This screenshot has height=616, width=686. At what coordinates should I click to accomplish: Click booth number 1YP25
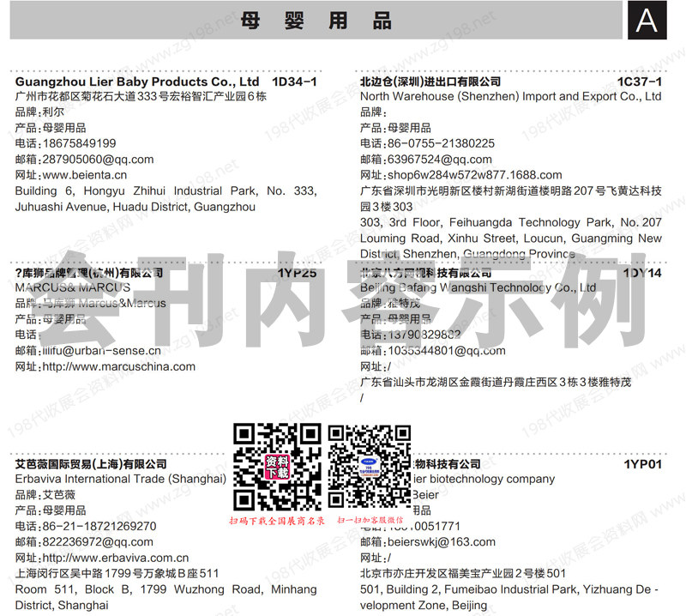point(297,273)
